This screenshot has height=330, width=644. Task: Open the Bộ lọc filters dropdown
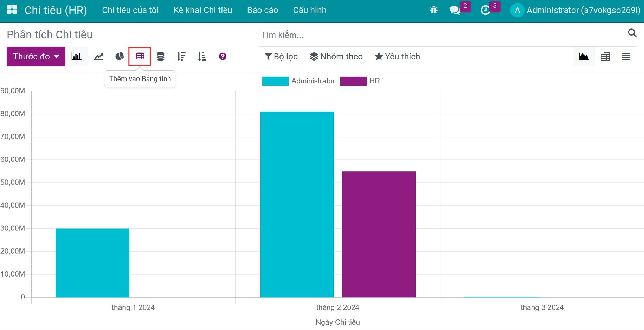(281, 57)
